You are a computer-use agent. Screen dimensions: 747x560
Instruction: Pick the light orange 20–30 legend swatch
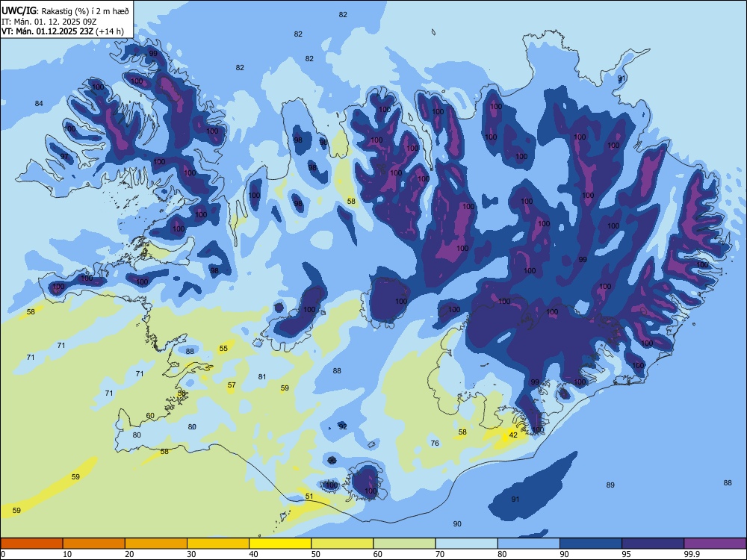[x=156, y=544]
